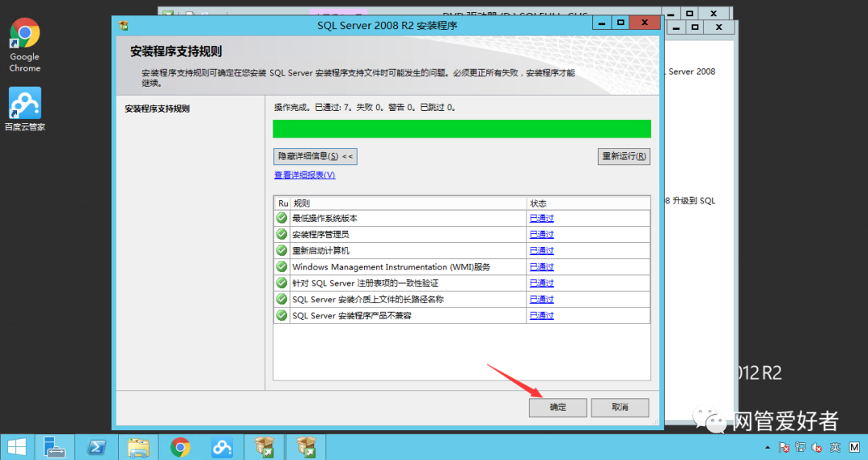Open 已通过 link for WMI服务 rule

[x=542, y=267]
